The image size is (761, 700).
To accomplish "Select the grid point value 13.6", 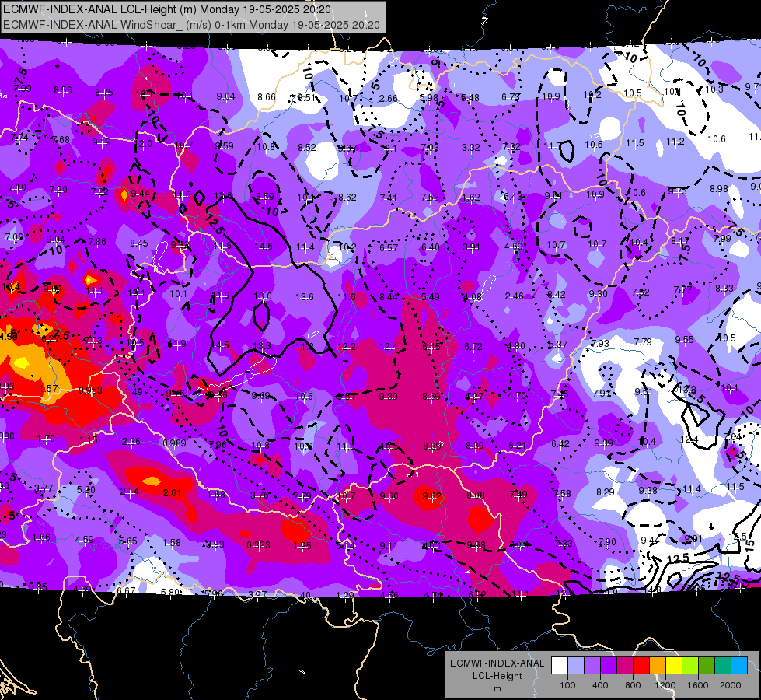I will coord(304,297).
